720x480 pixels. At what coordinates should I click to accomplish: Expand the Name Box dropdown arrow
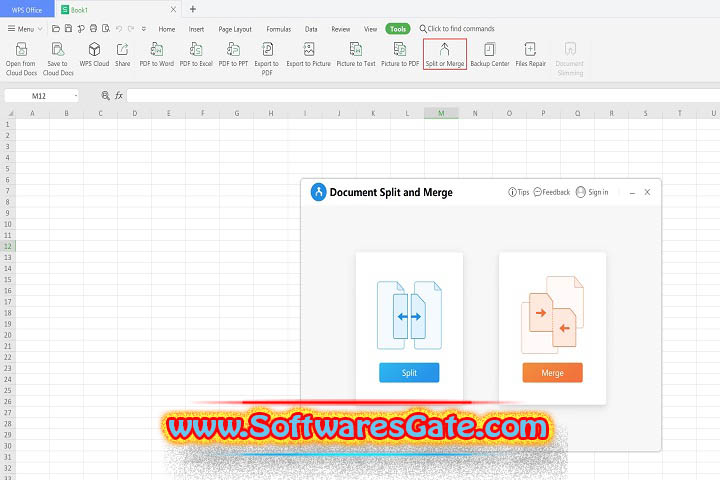pyautogui.click(x=76, y=96)
